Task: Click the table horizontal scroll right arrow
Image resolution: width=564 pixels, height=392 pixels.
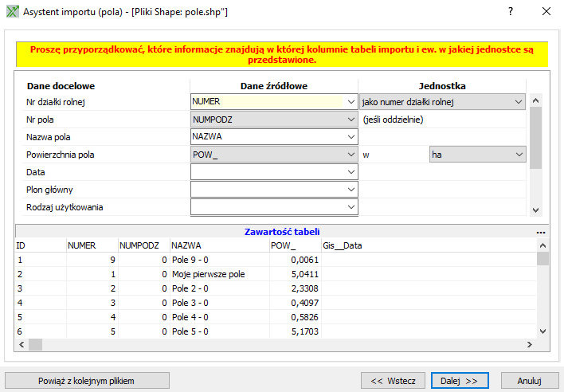Action: 530,344
